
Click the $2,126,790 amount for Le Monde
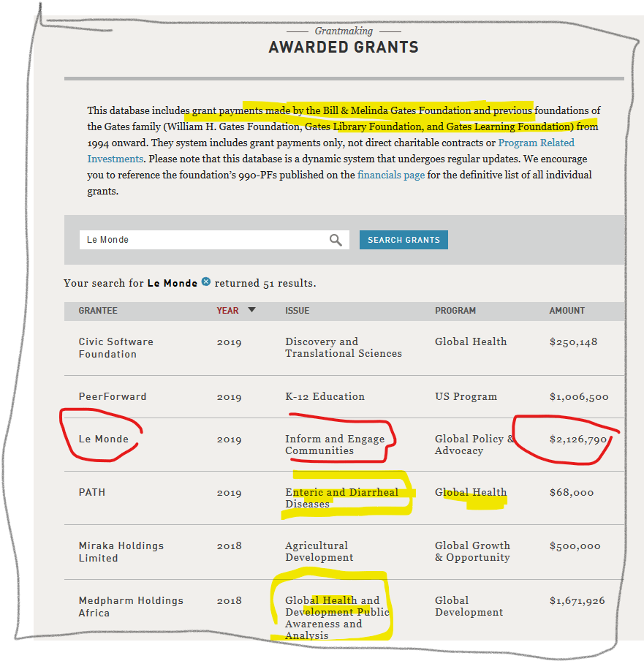pos(579,439)
